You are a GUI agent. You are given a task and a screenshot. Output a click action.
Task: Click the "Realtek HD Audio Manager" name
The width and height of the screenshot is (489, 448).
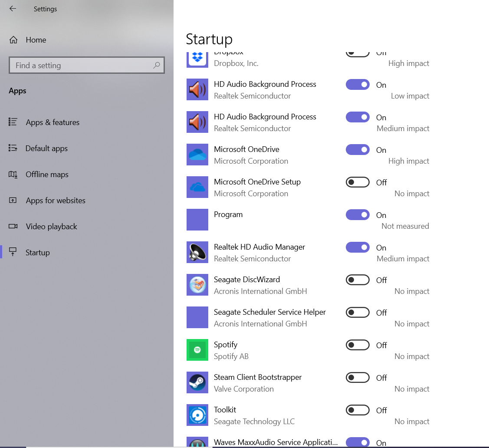point(259,247)
